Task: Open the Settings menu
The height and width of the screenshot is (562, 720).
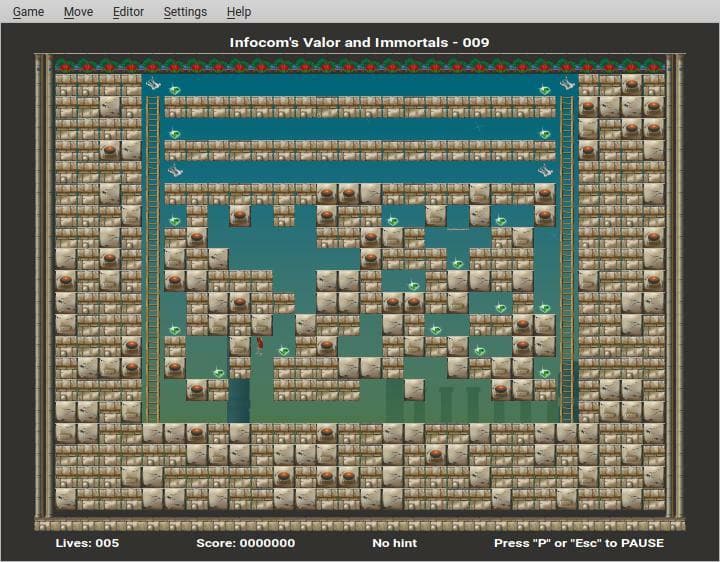Action: (x=185, y=11)
